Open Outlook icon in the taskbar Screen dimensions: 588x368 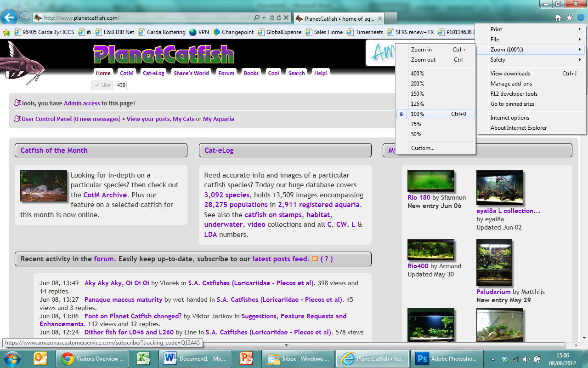tap(41, 358)
